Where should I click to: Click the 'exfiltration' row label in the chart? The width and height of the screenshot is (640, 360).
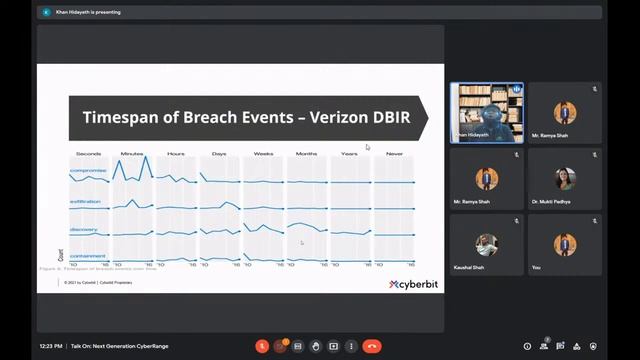(x=85, y=202)
